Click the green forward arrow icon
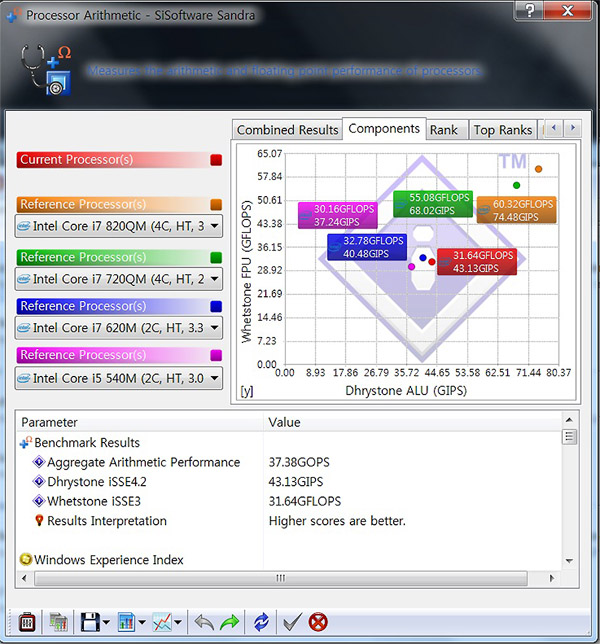Screen dimensions: 600x644 coord(230,623)
